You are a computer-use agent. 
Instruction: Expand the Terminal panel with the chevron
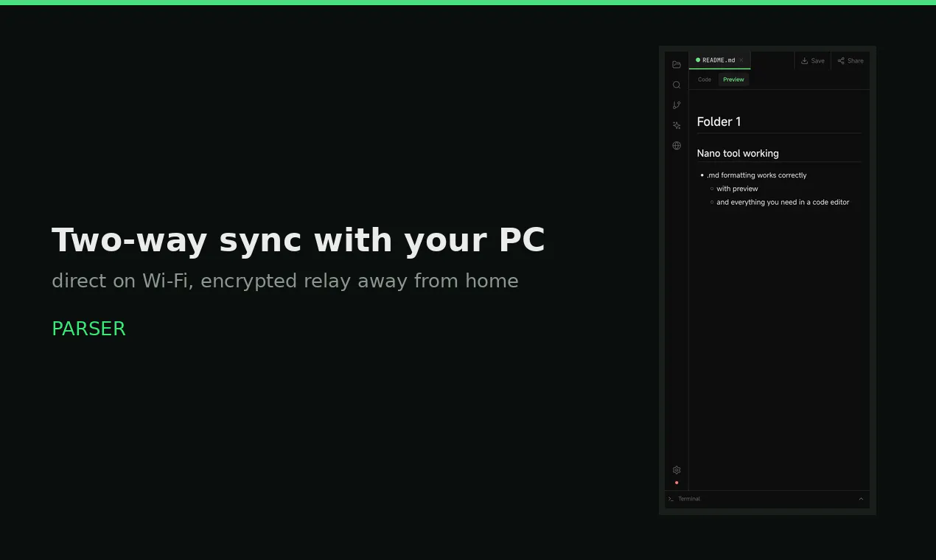point(861,499)
